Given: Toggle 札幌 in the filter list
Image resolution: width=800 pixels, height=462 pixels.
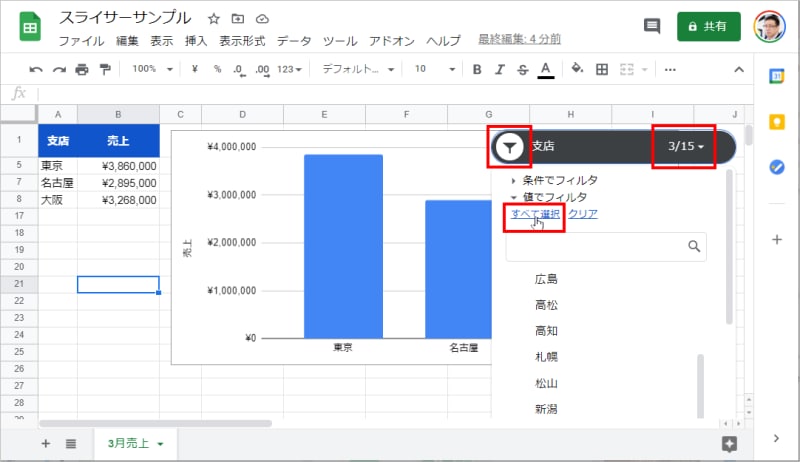Looking at the screenshot, I should [546, 357].
